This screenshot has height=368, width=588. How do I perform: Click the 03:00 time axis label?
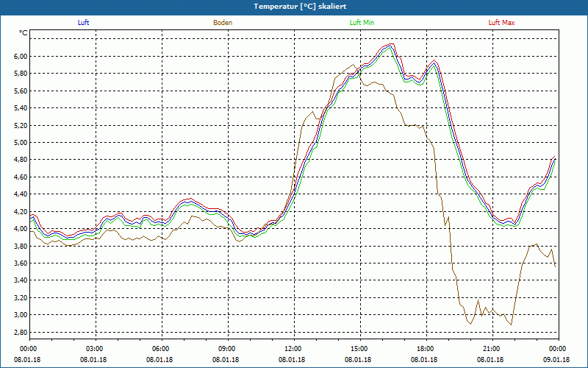pos(96,349)
